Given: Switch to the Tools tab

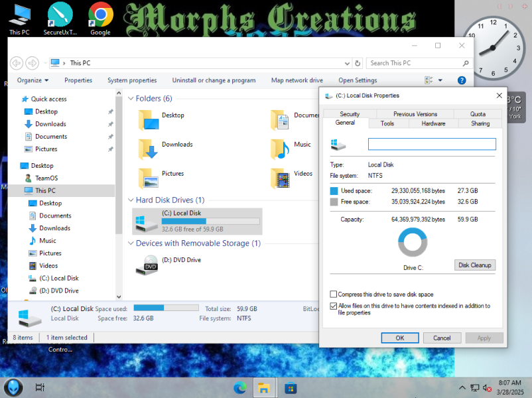Looking at the screenshot, I should [387, 123].
